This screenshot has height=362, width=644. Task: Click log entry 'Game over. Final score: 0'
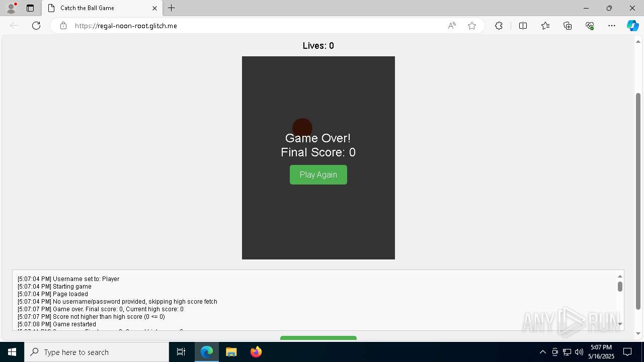(101, 309)
